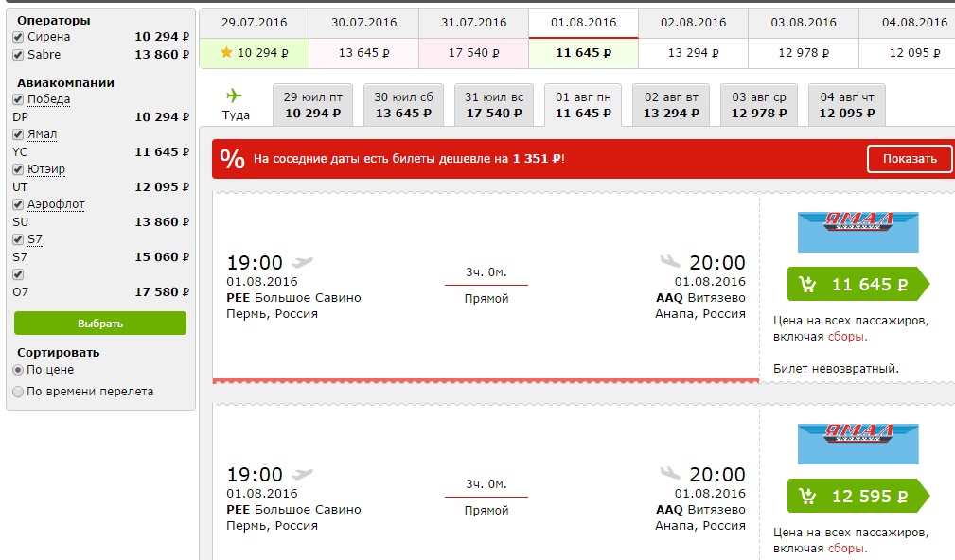Click the departure plane icon beside first 19:00
The height and width of the screenshot is (560, 955).
point(303,262)
